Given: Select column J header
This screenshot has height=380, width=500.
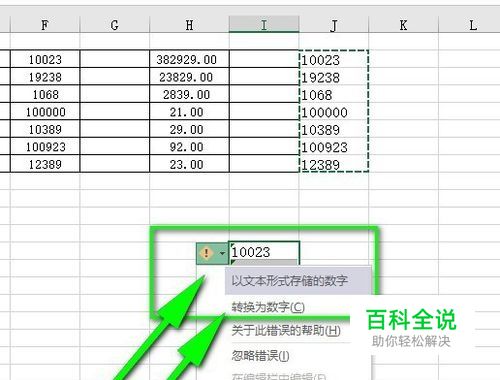Looking at the screenshot, I should click(334, 25).
